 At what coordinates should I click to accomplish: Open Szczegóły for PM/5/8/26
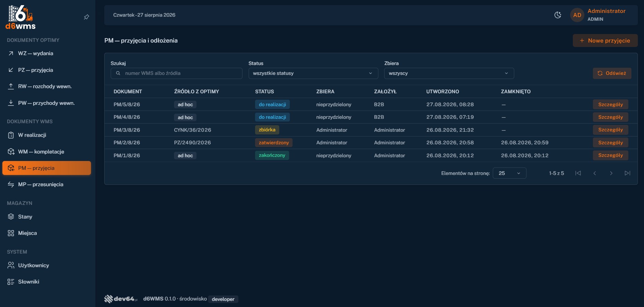[611, 104]
